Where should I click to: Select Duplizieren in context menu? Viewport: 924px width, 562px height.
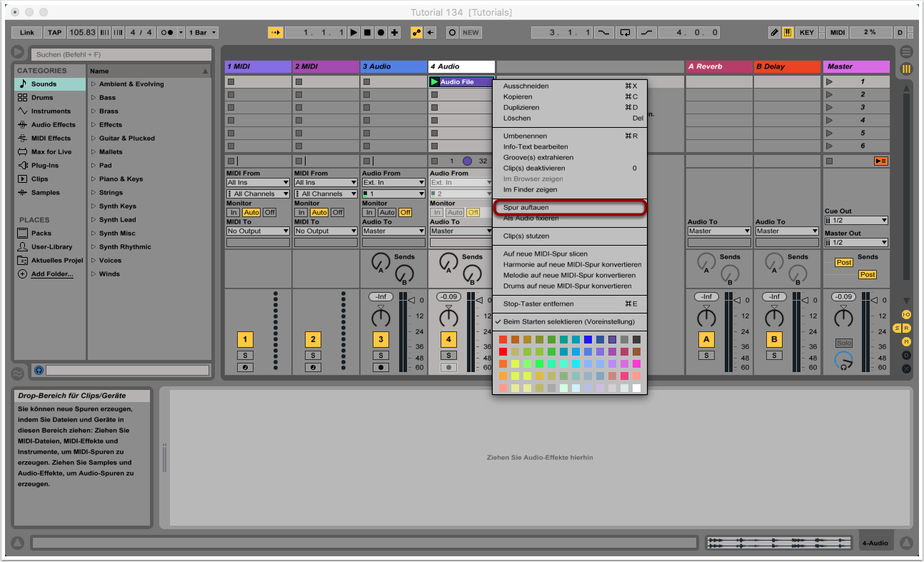coord(521,108)
